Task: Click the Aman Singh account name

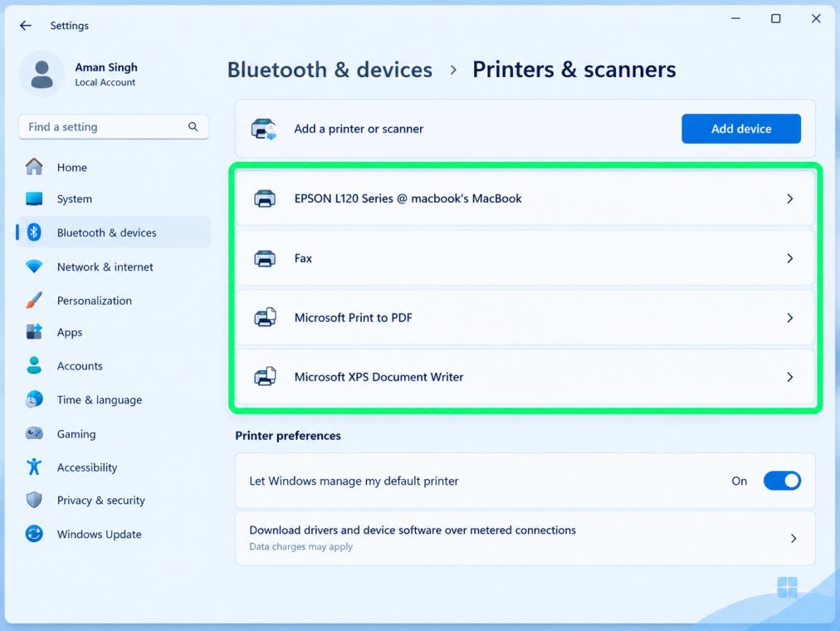Action: pos(106,67)
